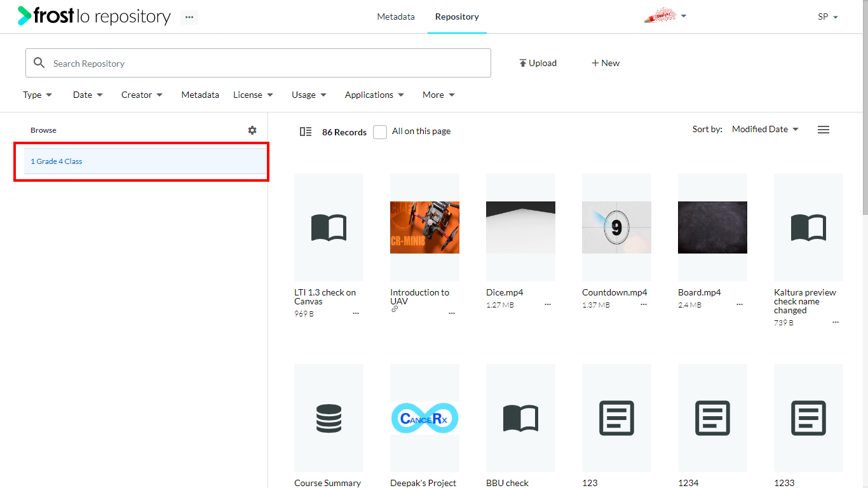
Task: Open the SP user account menu
Action: click(x=828, y=17)
